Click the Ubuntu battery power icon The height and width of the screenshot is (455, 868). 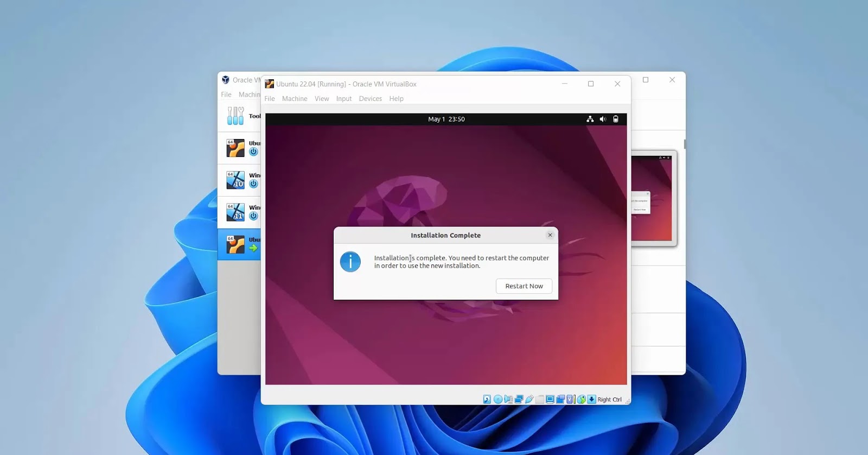click(616, 119)
